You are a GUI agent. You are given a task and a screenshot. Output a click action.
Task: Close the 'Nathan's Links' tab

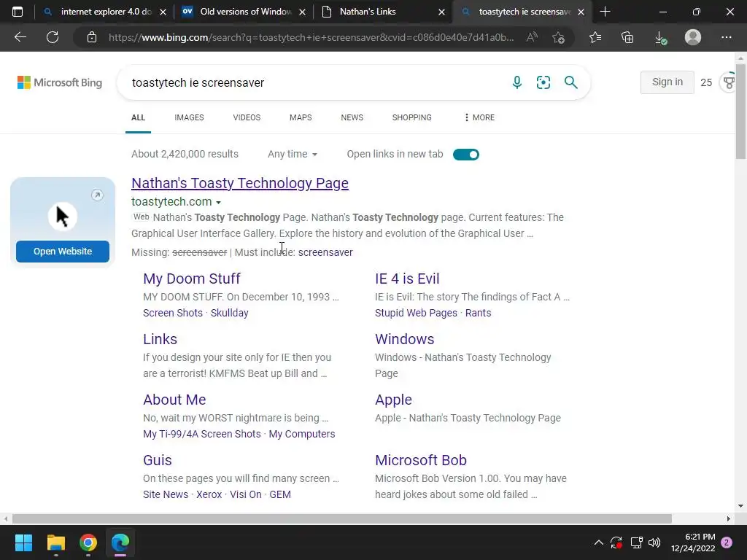[441, 12]
